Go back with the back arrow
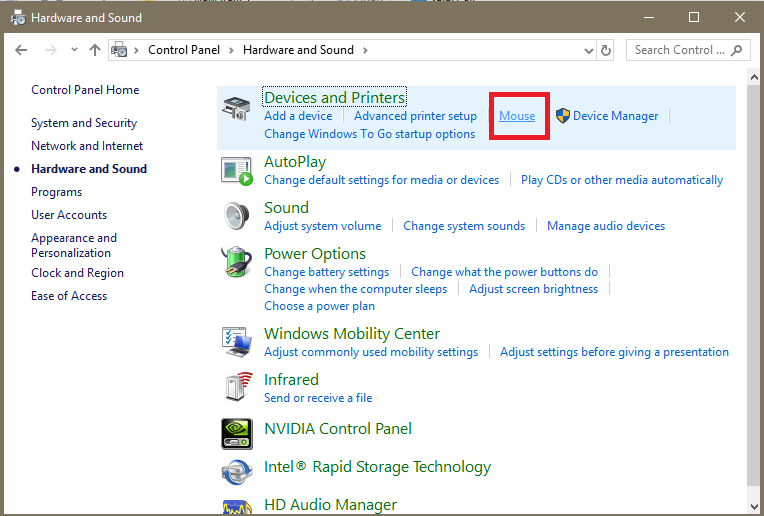 pos(21,50)
